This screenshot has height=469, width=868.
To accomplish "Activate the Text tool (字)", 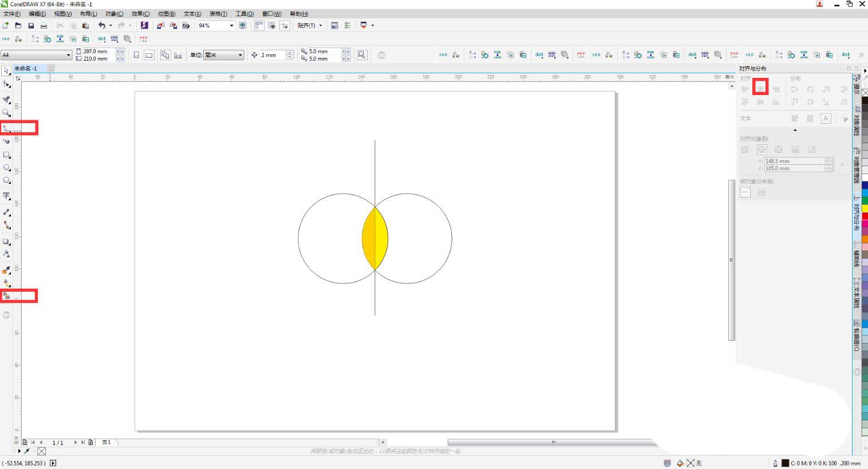I will [x=6, y=196].
